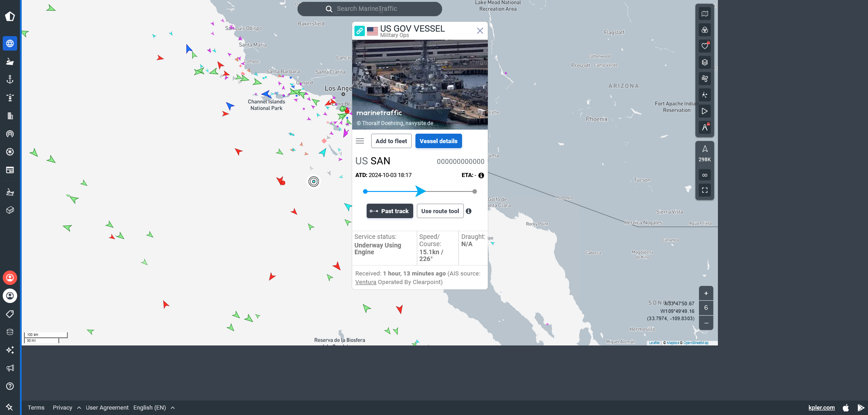Open the database stack icon in sidebar

pyautogui.click(x=10, y=332)
